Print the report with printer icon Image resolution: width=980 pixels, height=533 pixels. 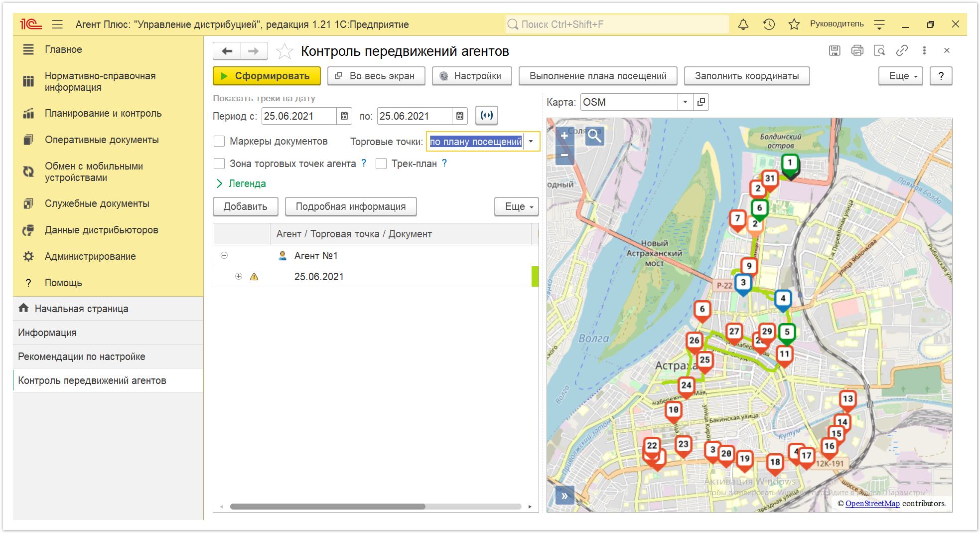[857, 50]
